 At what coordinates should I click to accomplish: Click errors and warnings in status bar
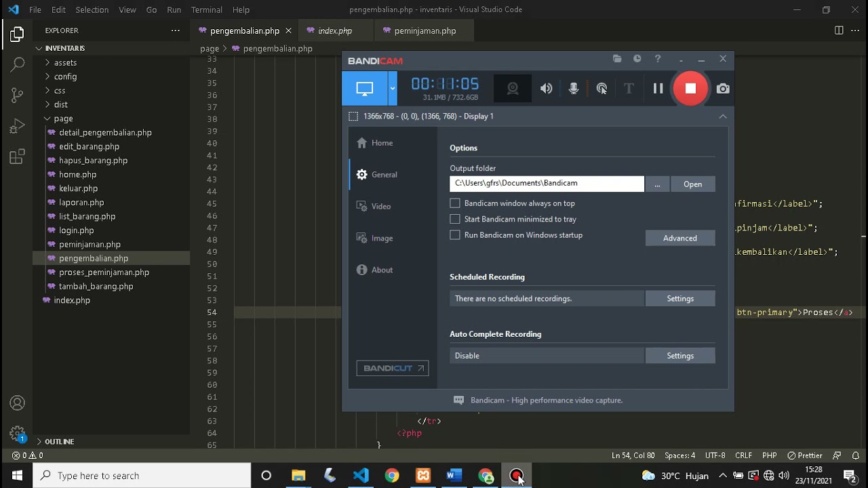pos(27,455)
